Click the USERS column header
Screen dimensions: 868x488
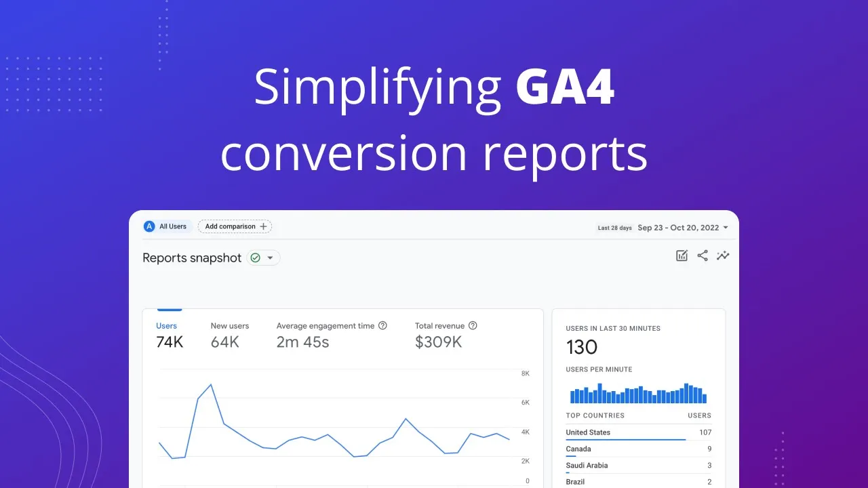pyautogui.click(x=699, y=415)
